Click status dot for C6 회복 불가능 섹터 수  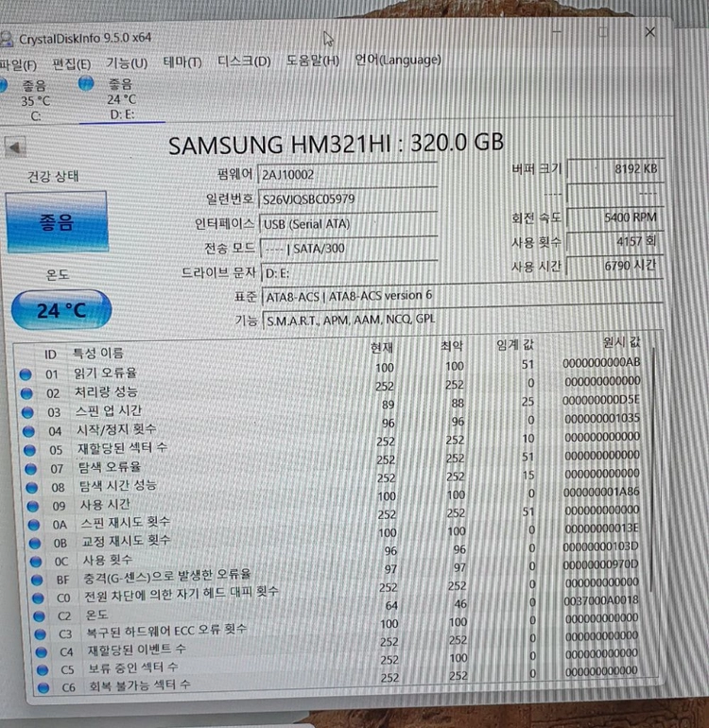pyautogui.click(x=43, y=688)
